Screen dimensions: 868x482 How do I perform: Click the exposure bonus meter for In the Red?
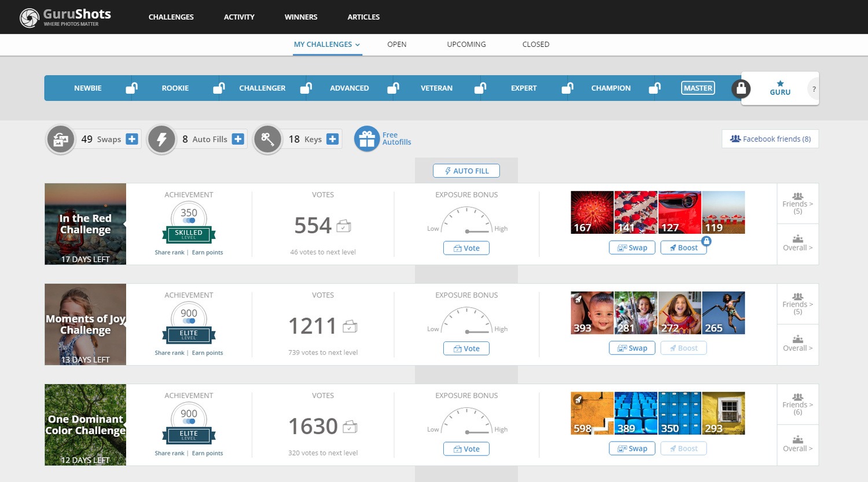pos(466,220)
